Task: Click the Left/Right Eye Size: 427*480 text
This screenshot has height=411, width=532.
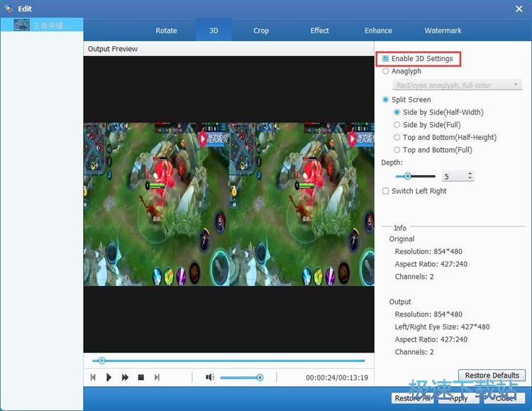Action: (x=442, y=327)
